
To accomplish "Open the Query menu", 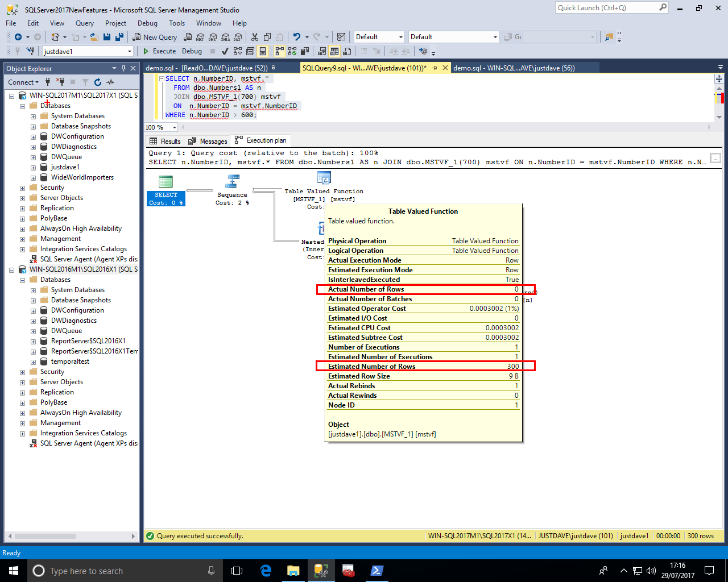I will (x=84, y=23).
